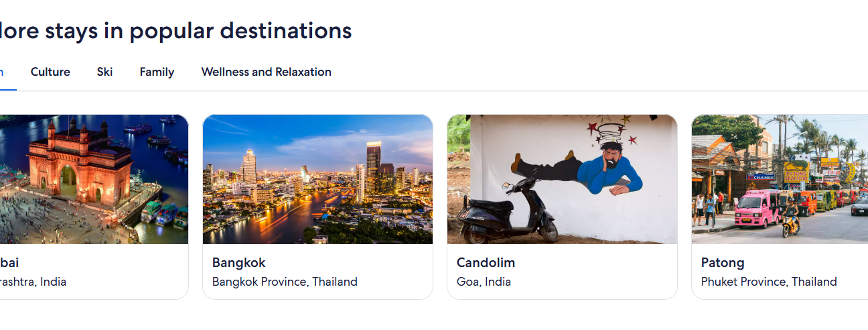Click the active tab with blue underline
This screenshot has height=330, width=868.
[3, 72]
